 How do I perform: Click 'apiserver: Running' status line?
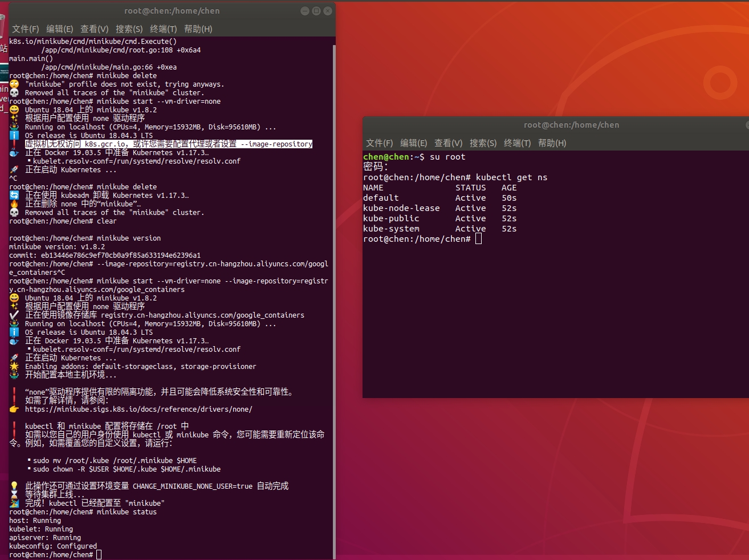pyautogui.click(x=45, y=538)
